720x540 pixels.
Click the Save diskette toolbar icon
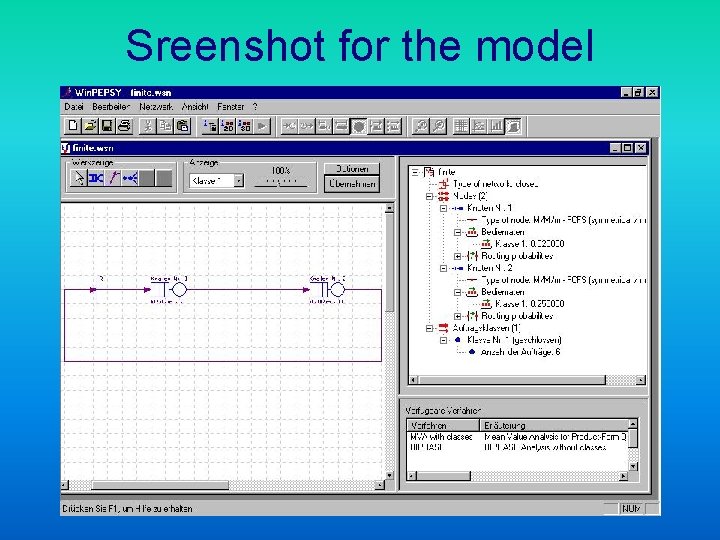[107, 126]
